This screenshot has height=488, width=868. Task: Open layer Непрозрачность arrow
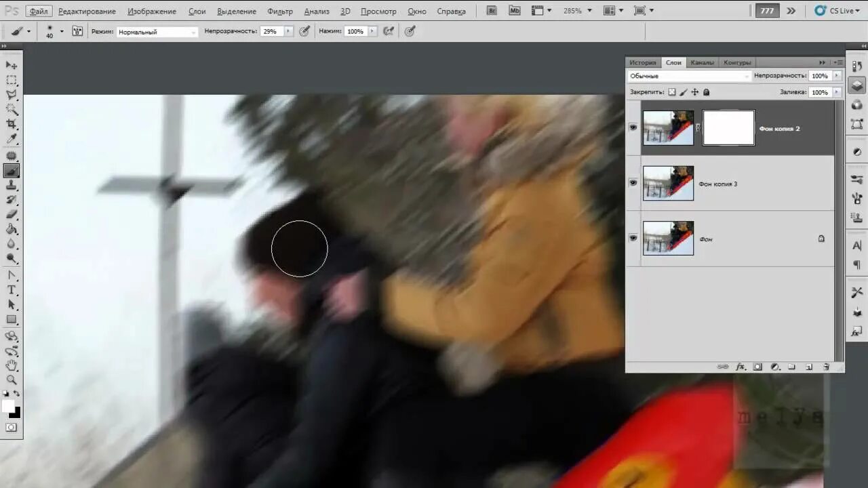coord(837,76)
